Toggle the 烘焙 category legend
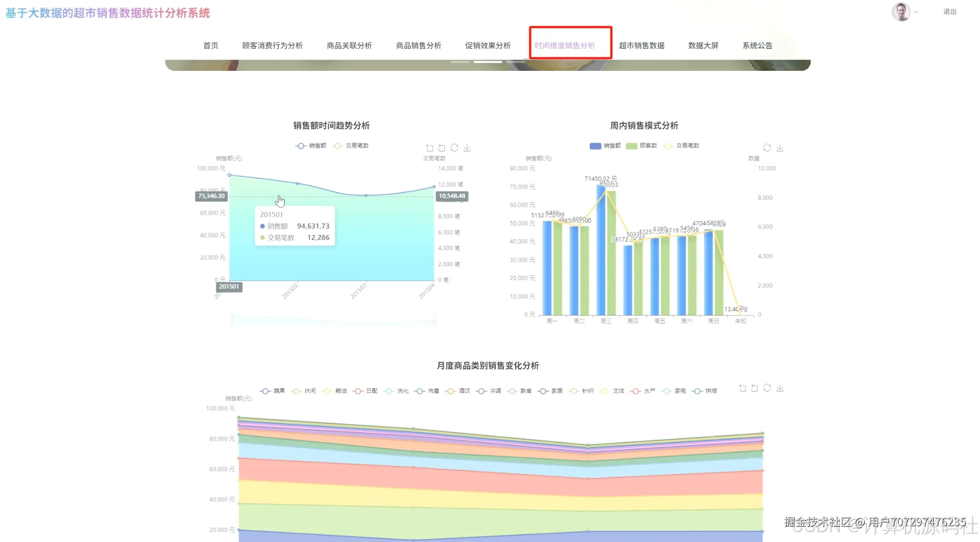 [705, 391]
